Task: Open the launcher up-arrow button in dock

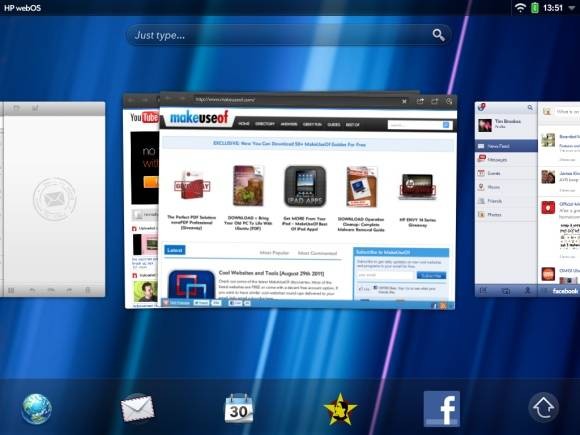Action: tap(543, 407)
